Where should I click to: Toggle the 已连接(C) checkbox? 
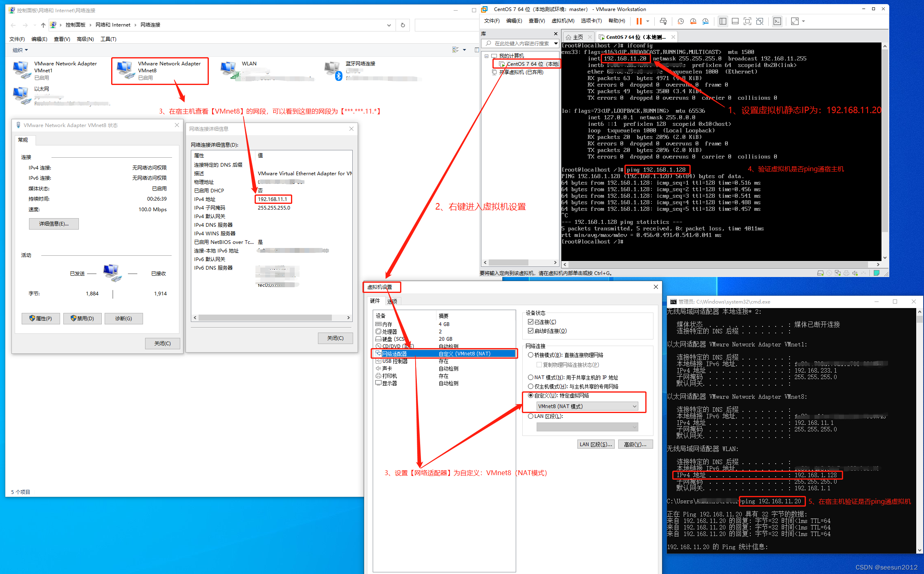coord(530,322)
